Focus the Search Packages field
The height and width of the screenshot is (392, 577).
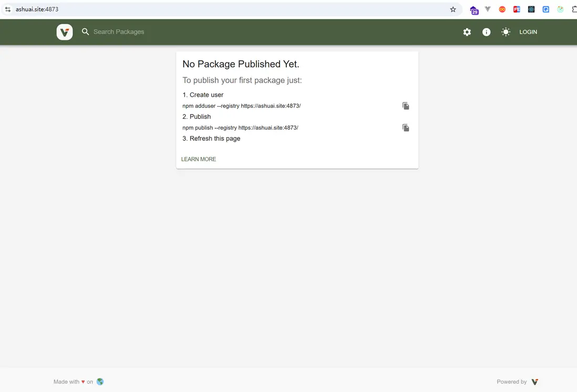pyautogui.click(x=118, y=32)
